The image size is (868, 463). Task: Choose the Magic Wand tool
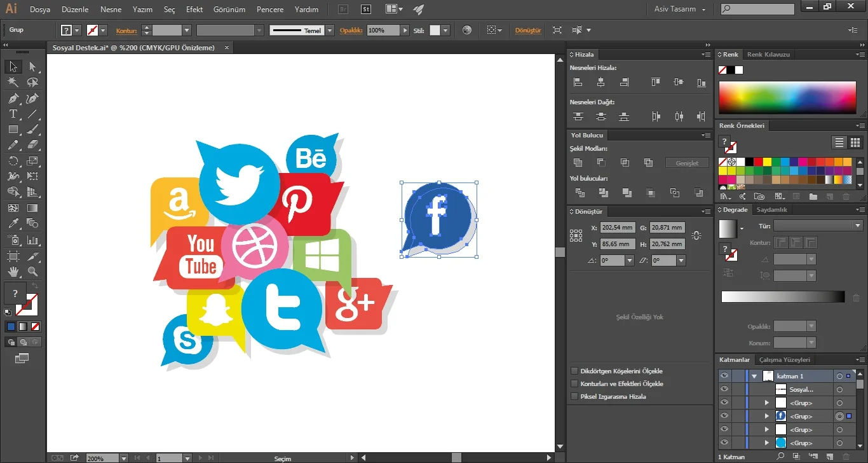point(13,83)
